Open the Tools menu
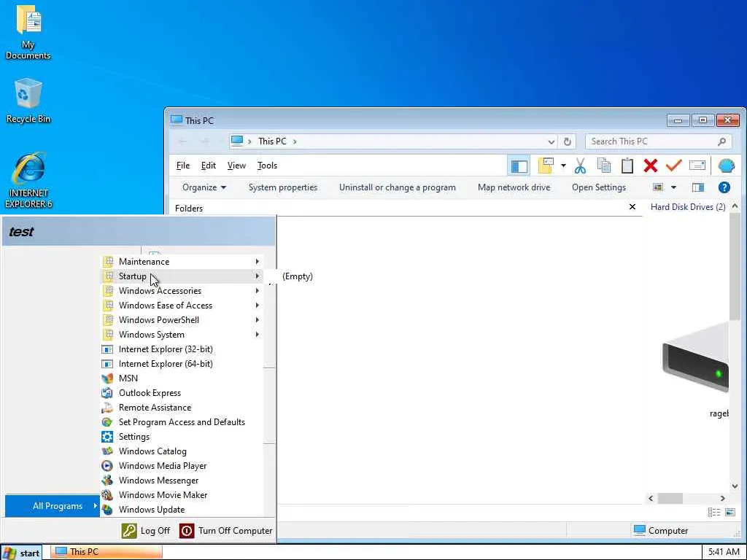Image resolution: width=747 pixels, height=560 pixels. click(x=267, y=166)
